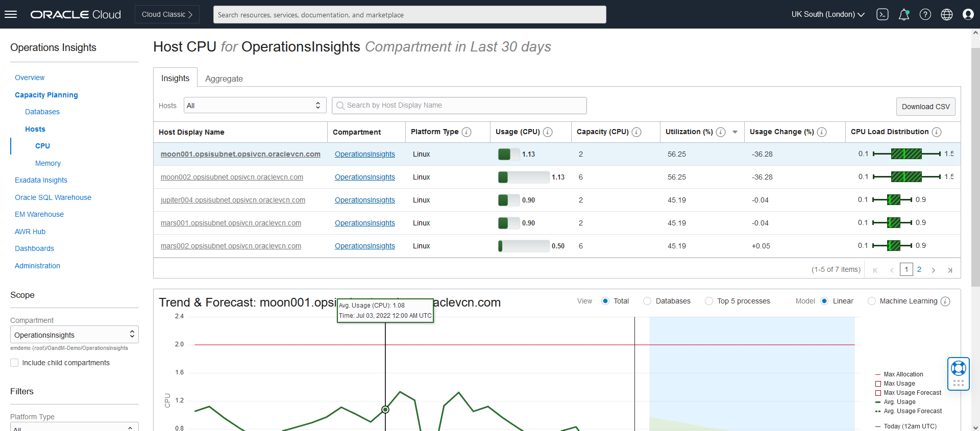The height and width of the screenshot is (431, 980).
Task: Open the Compartment dropdown in Scope
Action: [x=74, y=335]
